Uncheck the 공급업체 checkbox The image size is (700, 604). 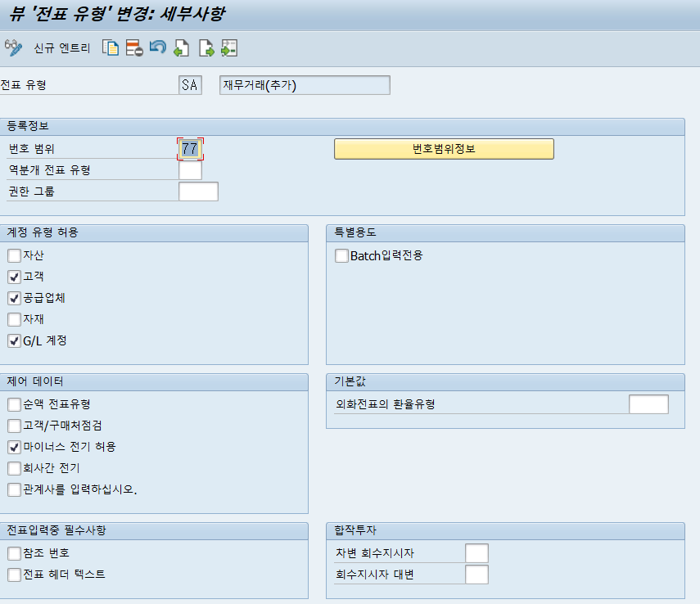[14, 298]
